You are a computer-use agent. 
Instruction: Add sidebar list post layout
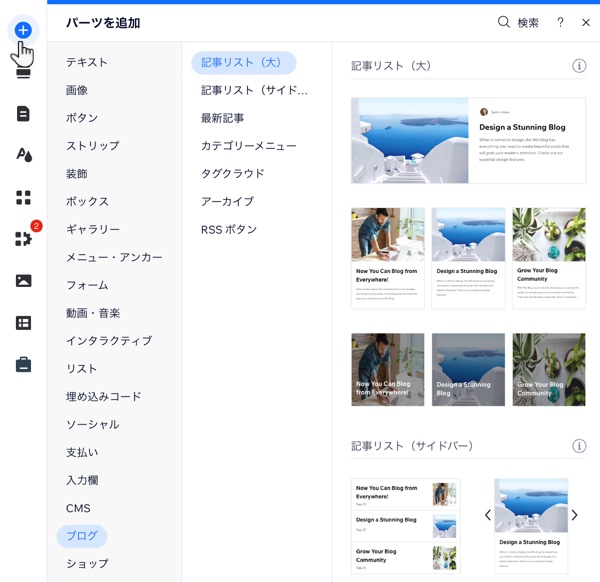click(406, 526)
